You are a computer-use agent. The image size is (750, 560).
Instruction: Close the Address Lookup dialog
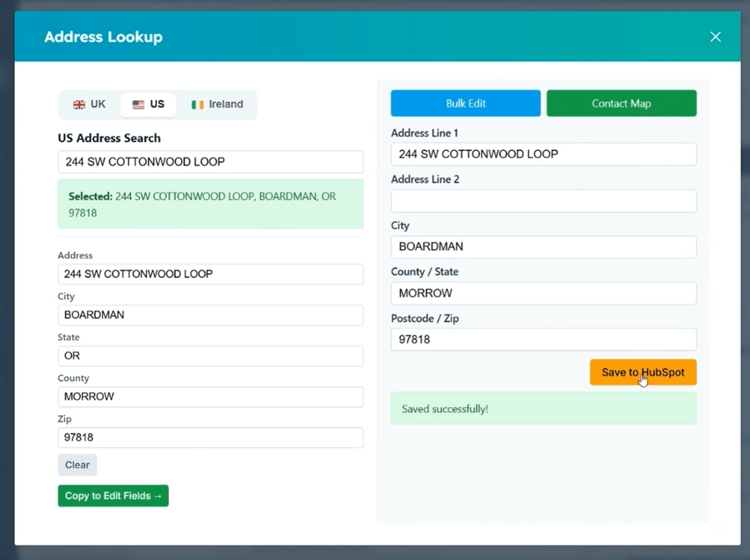[715, 37]
